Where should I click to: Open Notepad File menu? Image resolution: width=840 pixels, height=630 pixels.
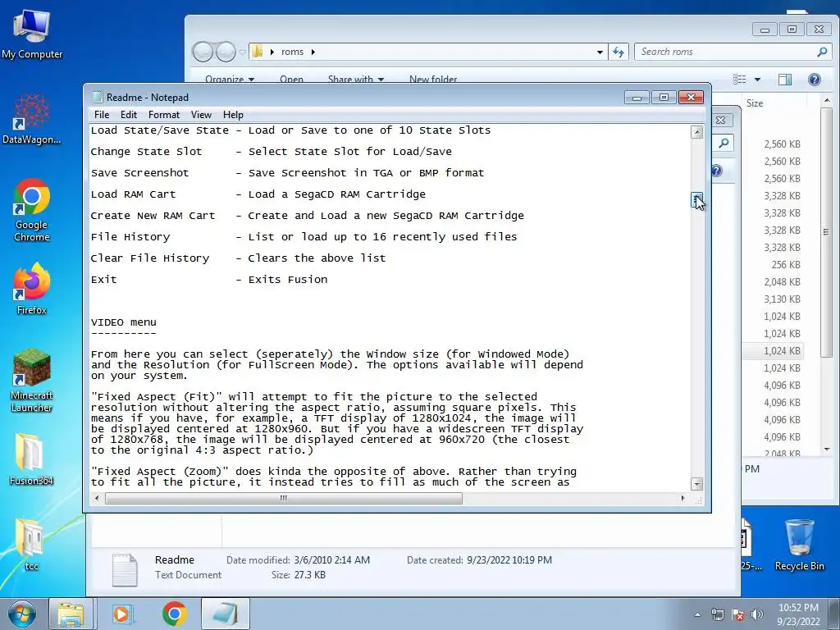tap(102, 115)
